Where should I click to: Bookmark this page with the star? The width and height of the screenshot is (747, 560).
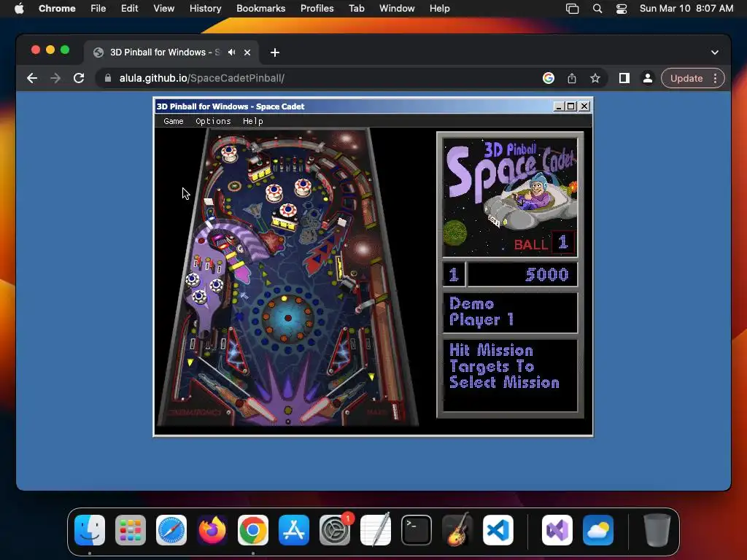[595, 78]
